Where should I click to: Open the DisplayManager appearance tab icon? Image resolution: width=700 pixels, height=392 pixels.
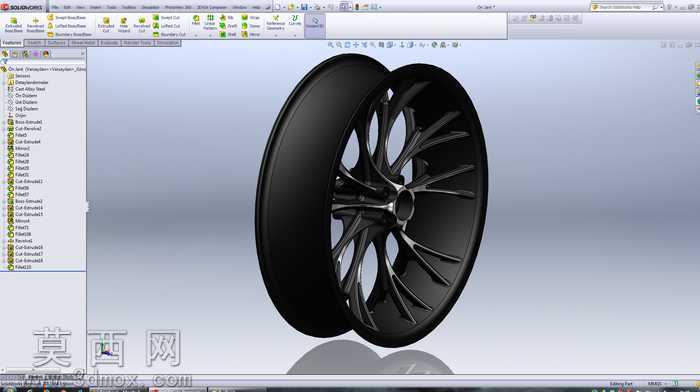46,54
